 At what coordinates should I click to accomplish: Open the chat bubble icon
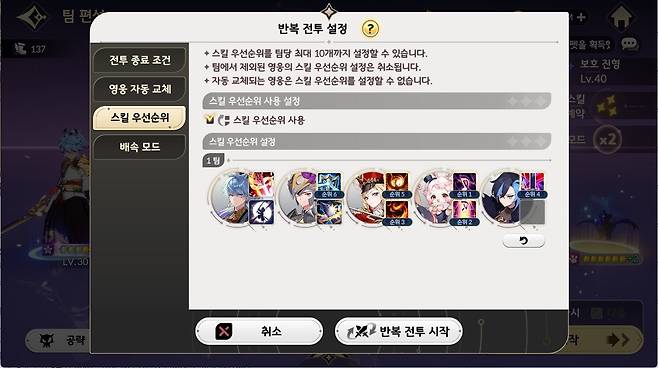click(x=629, y=44)
